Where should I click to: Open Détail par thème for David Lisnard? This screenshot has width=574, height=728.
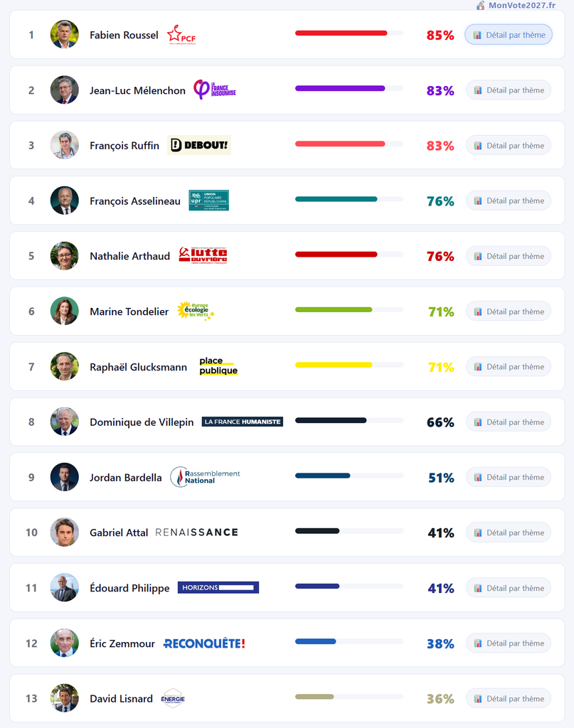point(509,698)
